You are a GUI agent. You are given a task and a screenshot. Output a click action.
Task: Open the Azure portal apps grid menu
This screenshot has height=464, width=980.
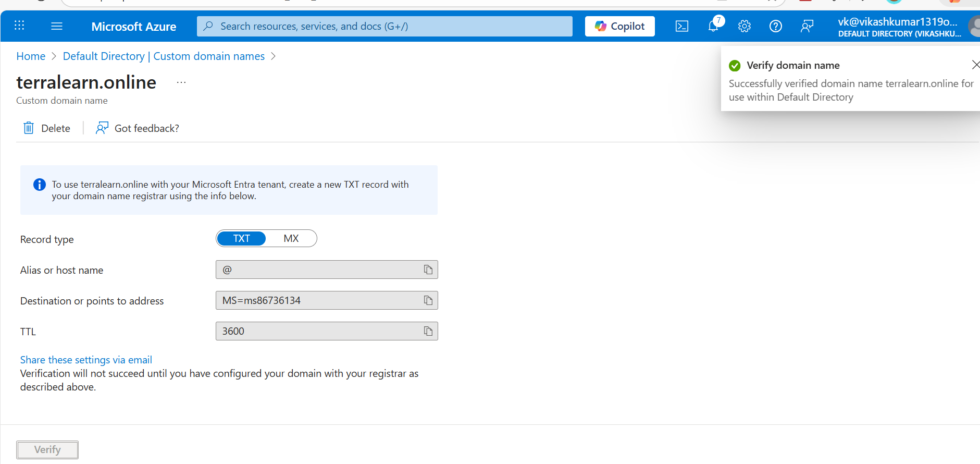tap(19, 26)
